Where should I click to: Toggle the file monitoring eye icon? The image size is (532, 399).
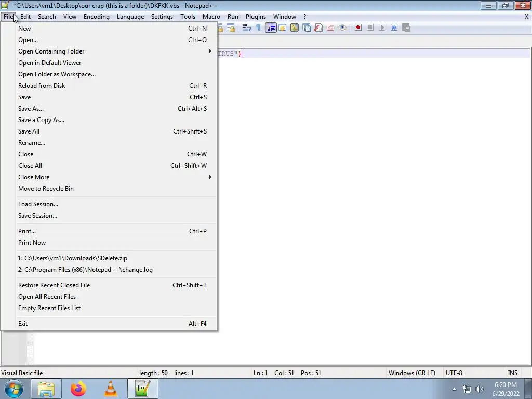point(342,28)
